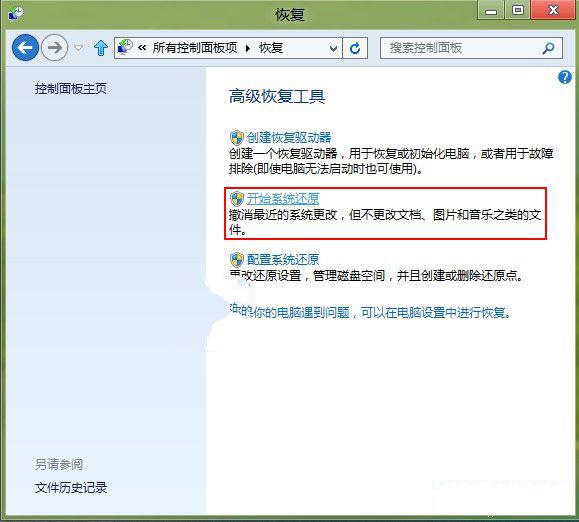The width and height of the screenshot is (579, 522).
Task: Expand the address bar history dropdown
Action: [x=333, y=48]
